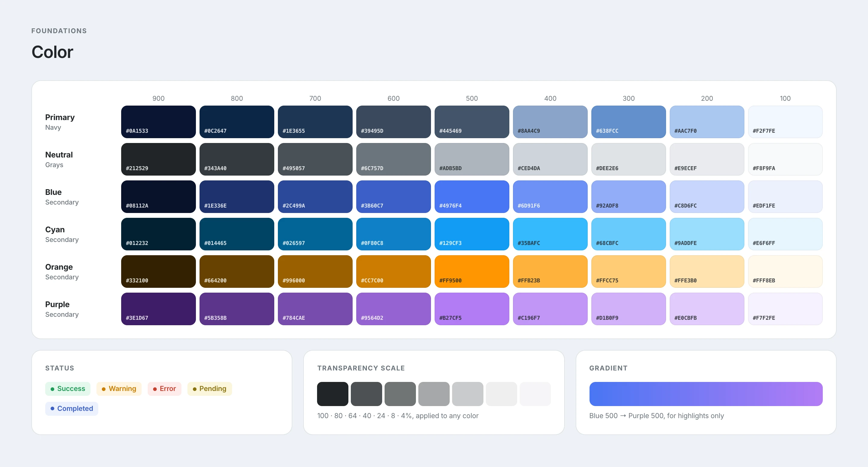Click the Blue to Purple gradient bar
The height and width of the screenshot is (467, 868).
pos(706,394)
